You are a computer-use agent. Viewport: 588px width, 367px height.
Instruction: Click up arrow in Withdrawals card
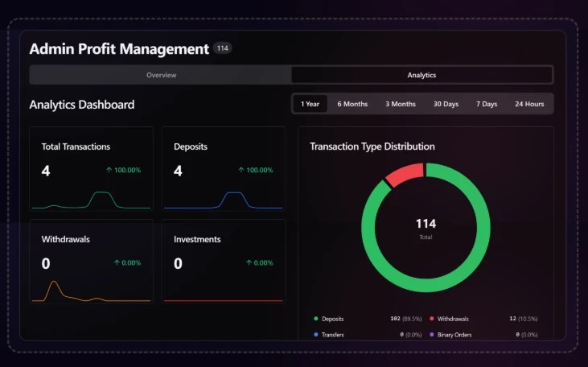(116, 263)
